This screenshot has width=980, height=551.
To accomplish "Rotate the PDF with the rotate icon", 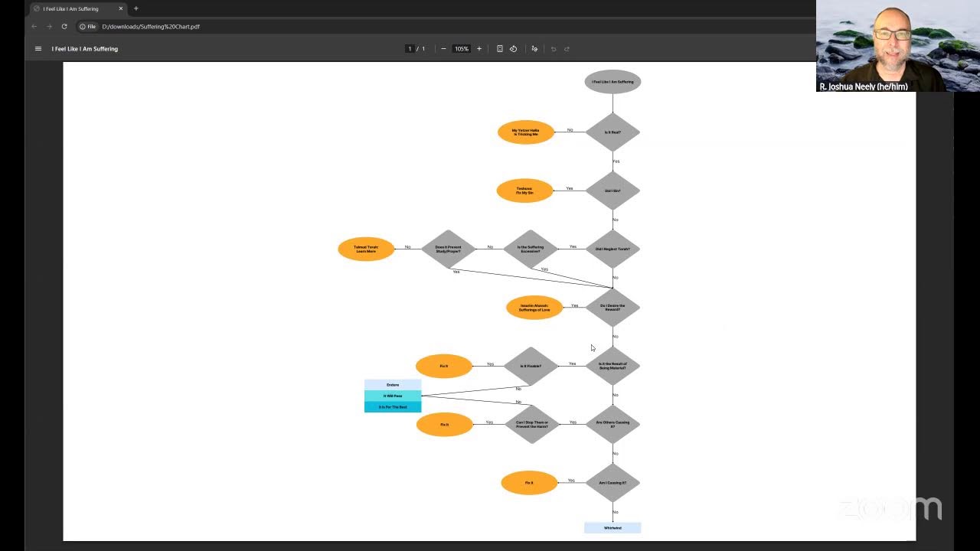I will pos(513,49).
